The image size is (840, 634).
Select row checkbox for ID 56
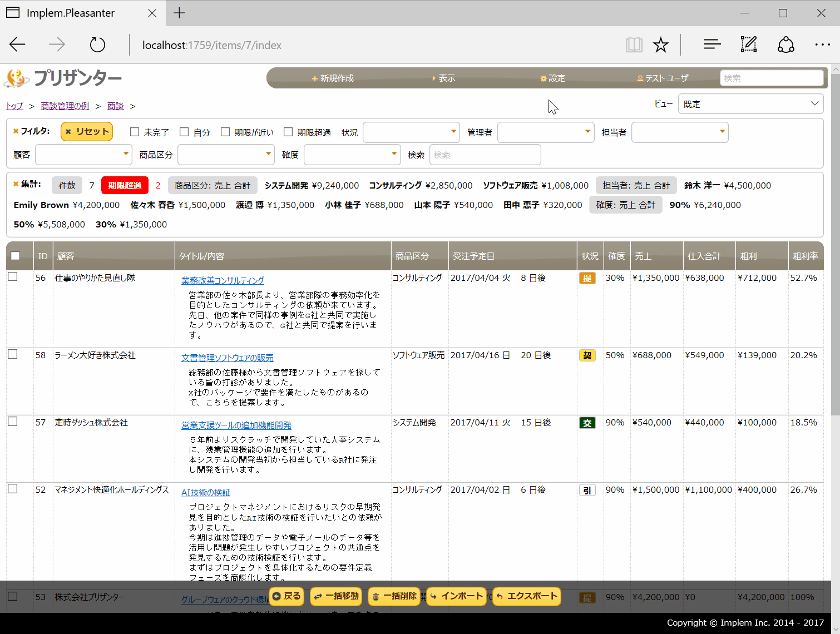[x=13, y=276]
